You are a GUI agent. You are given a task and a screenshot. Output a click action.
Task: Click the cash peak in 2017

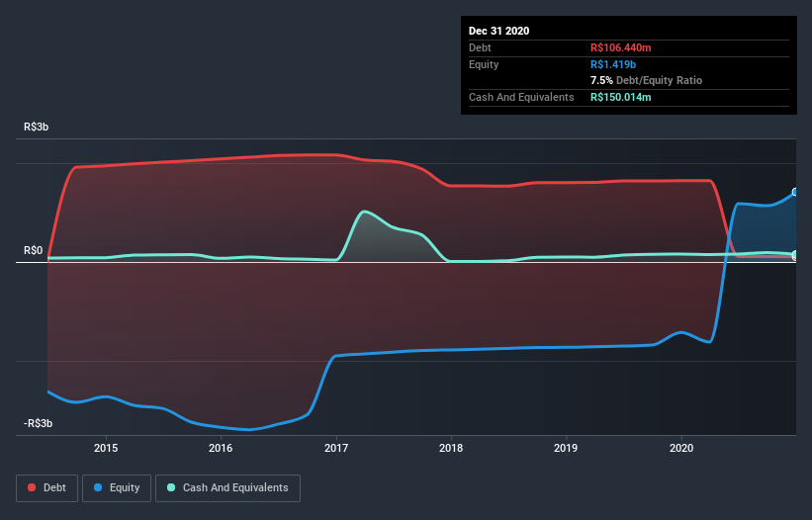click(x=365, y=212)
